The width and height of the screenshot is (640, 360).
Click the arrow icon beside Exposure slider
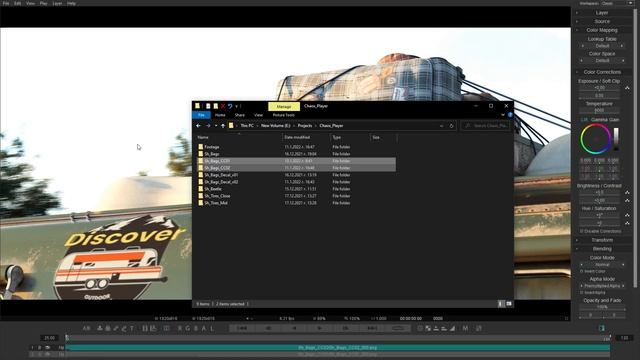pos(627,88)
